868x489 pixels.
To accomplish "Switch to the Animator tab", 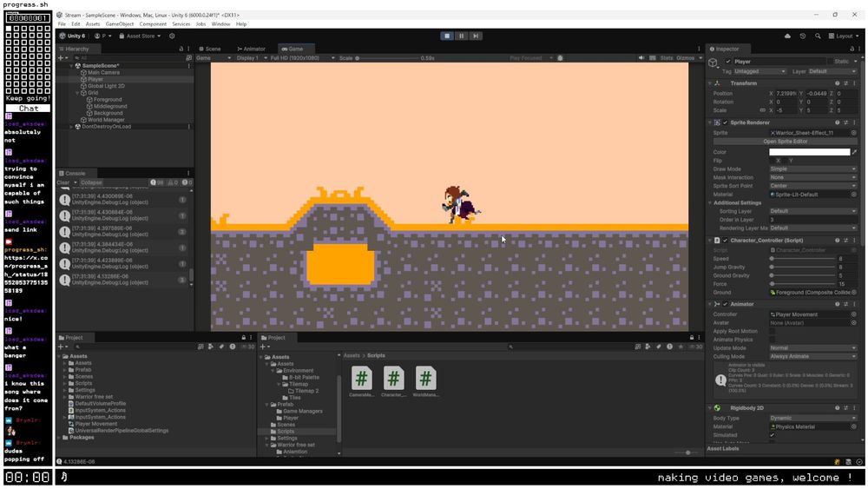I will (x=252, y=49).
